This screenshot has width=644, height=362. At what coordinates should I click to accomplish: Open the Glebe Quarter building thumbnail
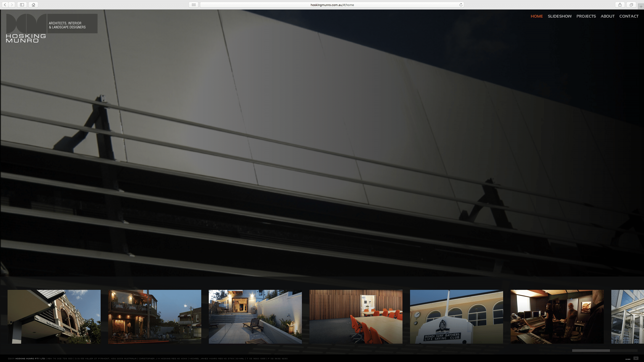click(54, 316)
